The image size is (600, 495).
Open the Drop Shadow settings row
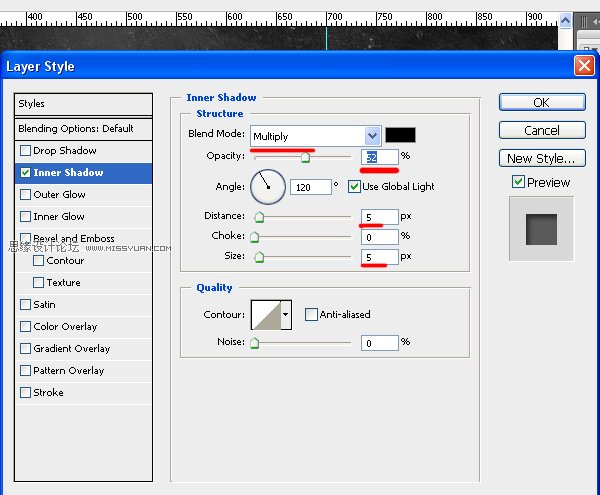pos(83,151)
